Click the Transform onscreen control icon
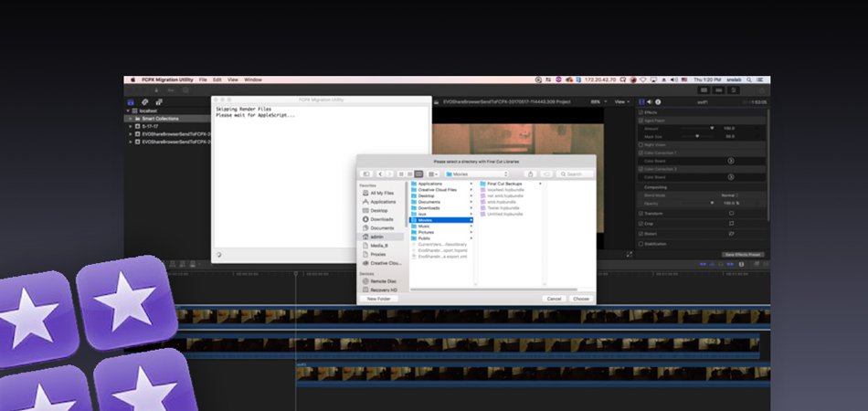This screenshot has height=411, width=868. point(731,214)
